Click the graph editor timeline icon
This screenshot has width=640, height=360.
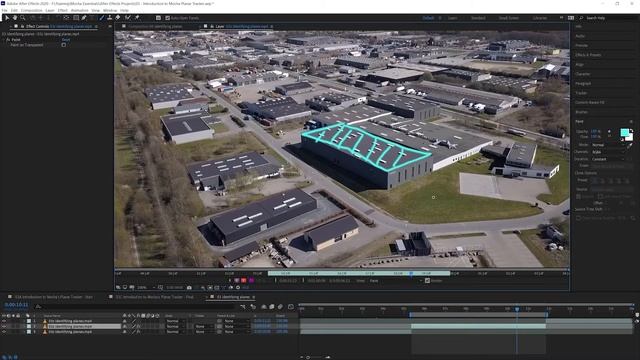tap(291, 307)
